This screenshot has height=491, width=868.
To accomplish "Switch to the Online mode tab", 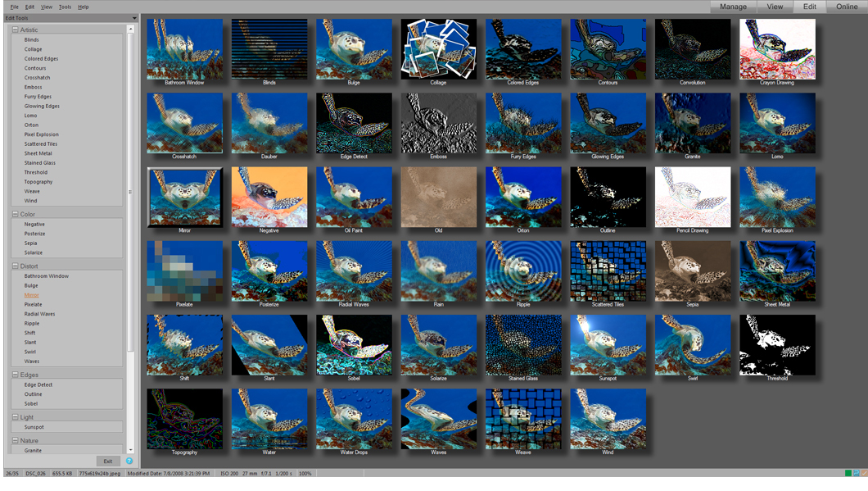I will pyautogui.click(x=847, y=7).
